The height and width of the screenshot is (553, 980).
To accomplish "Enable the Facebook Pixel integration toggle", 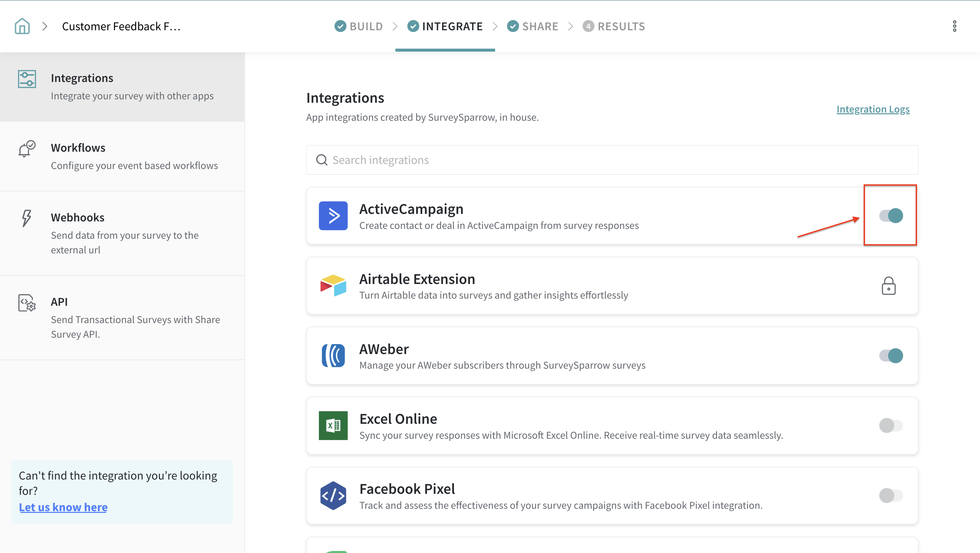I will (x=891, y=495).
